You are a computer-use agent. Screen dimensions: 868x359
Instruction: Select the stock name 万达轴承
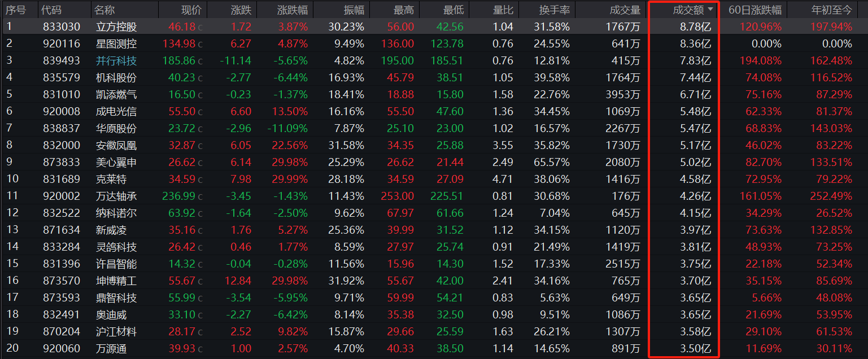click(116, 196)
